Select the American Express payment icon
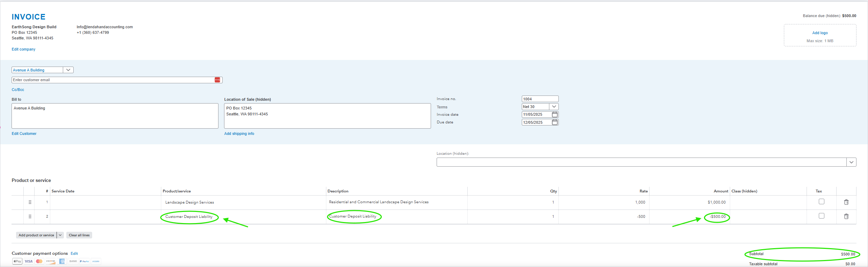This screenshot has width=868, height=267. [x=62, y=261]
